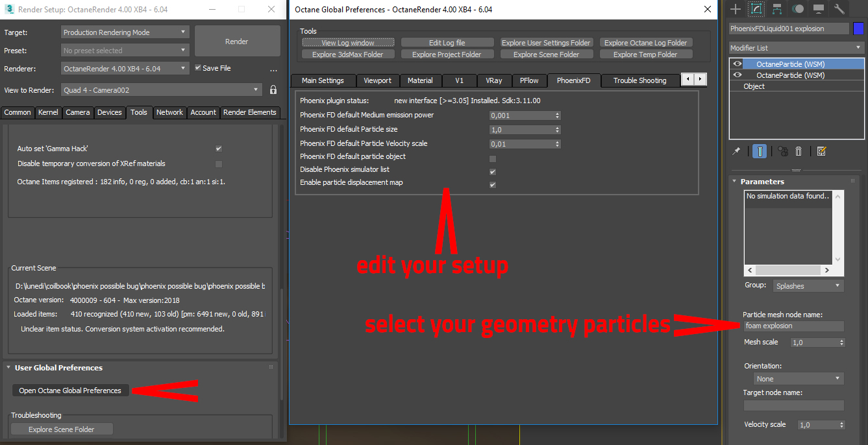
Task: Click Edit Log file button
Action: click(x=447, y=43)
